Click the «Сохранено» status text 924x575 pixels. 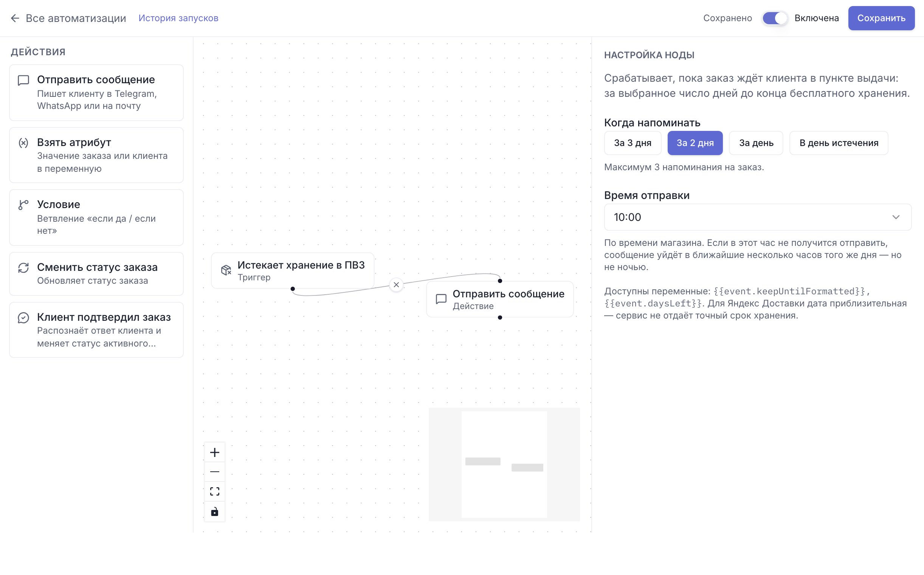point(727,18)
